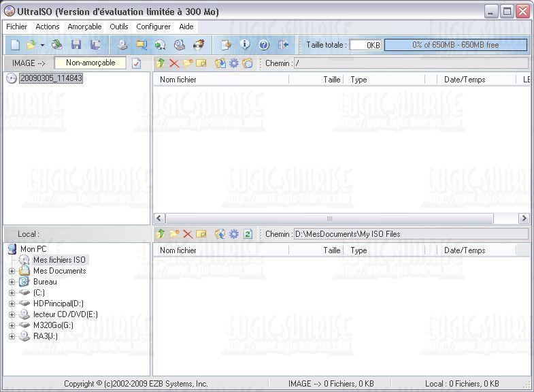The width and height of the screenshot is (534, 392).
Task: Click red Delete X in Local toolbar
Action: tap(188, 234)
